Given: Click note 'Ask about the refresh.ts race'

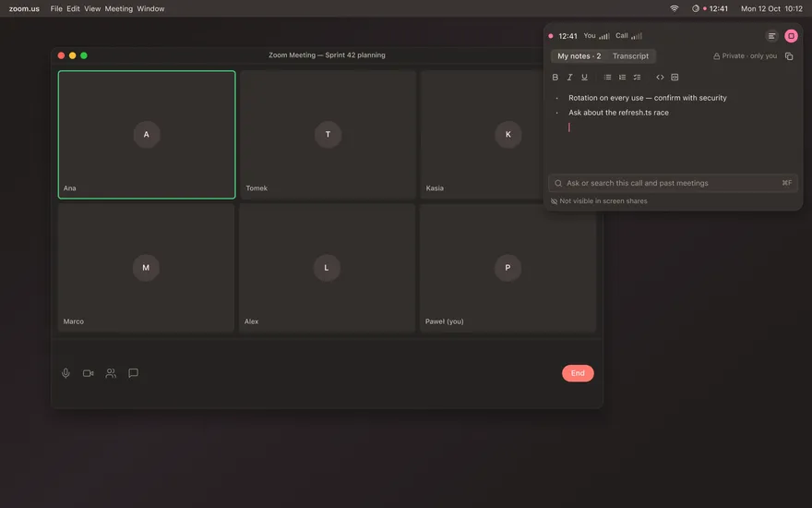Looking at the screenshot, I should tap(618, 113).
